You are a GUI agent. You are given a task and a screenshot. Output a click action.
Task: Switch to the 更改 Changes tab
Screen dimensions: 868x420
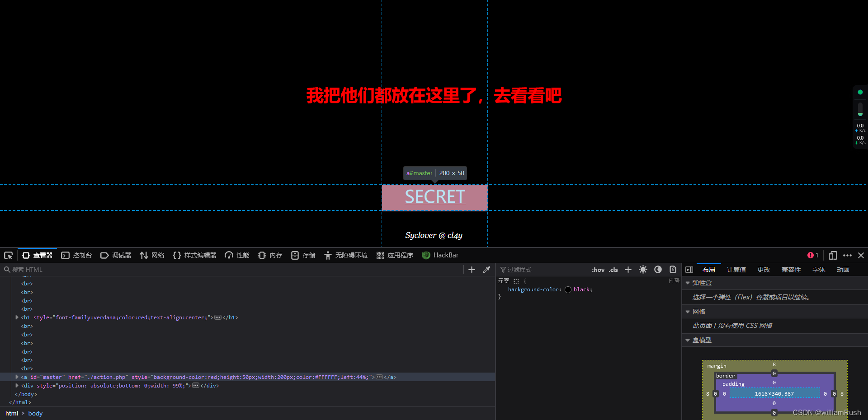764,270
